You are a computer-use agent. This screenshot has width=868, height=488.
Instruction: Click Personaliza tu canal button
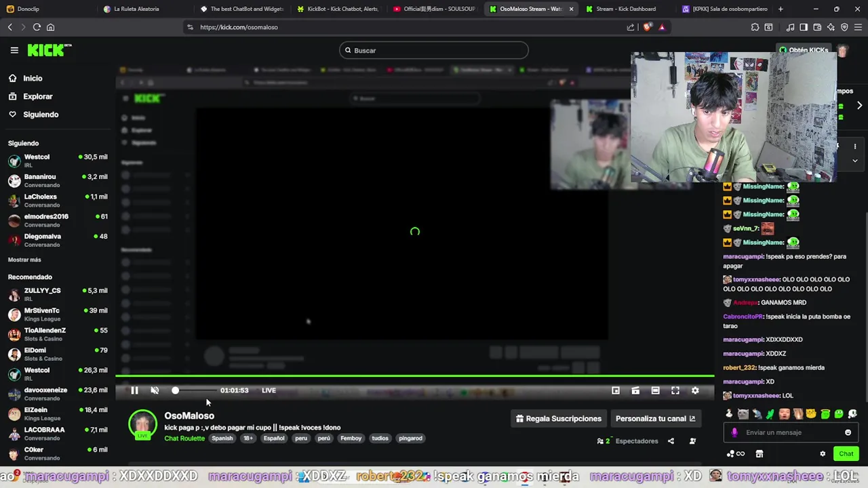pos(655,419)
